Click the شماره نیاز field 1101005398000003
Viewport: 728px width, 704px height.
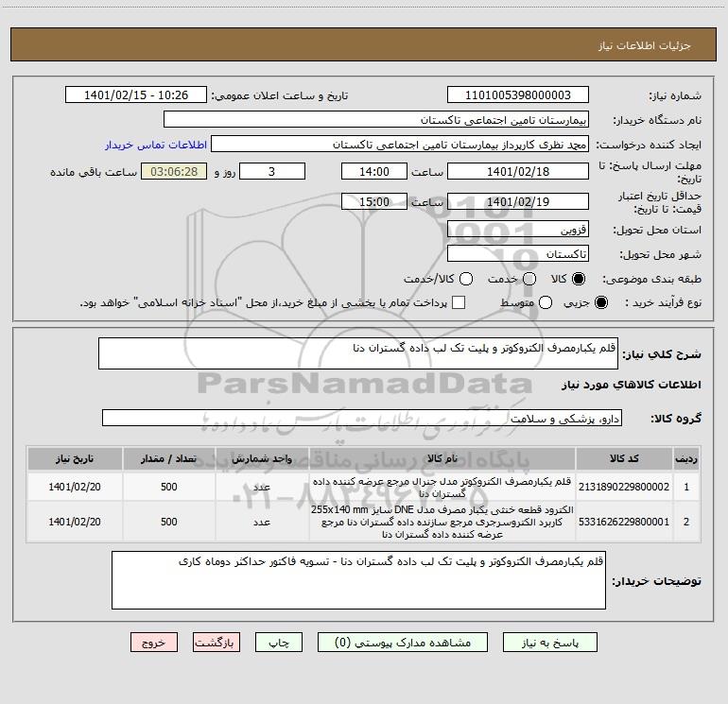(518, 94)
